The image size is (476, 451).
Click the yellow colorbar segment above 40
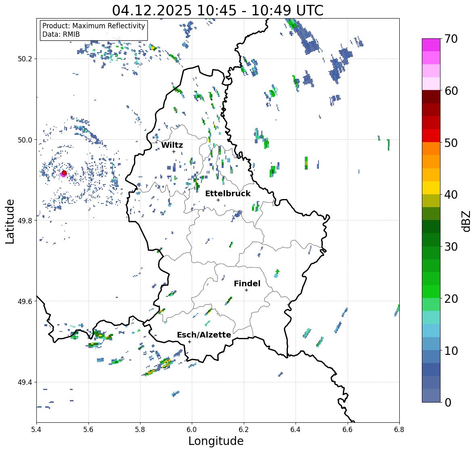[431, 188]
